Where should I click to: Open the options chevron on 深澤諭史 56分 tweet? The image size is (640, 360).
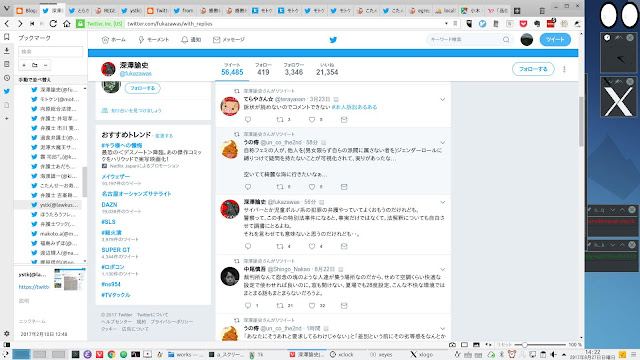click(442, 202)
